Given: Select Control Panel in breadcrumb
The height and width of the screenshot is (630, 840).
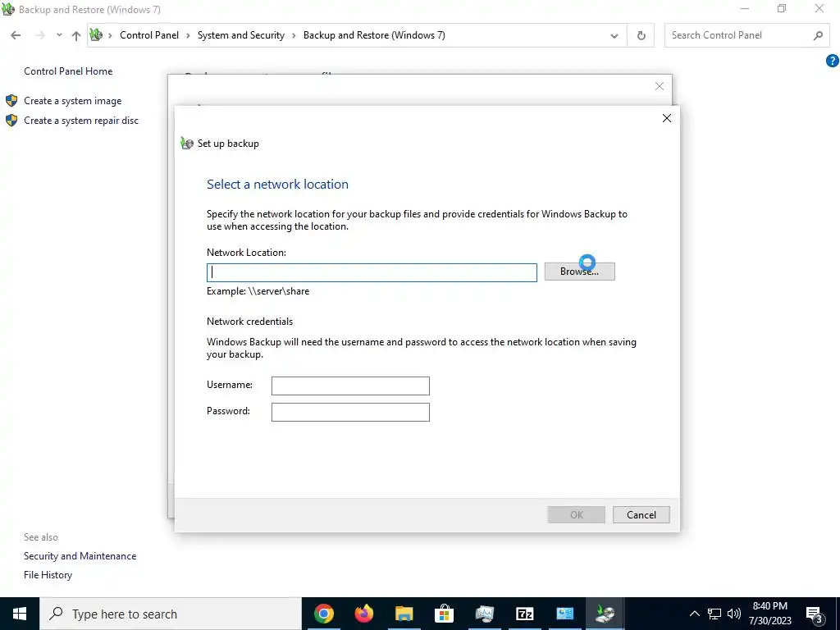Looking at the screenshot, I should [149, 35].
